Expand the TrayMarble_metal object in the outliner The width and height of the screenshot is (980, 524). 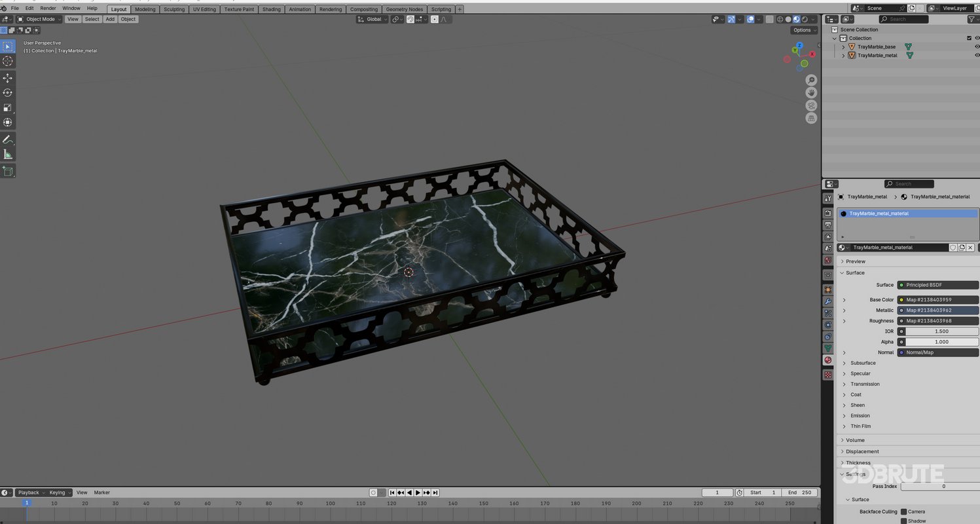(843, 55)
